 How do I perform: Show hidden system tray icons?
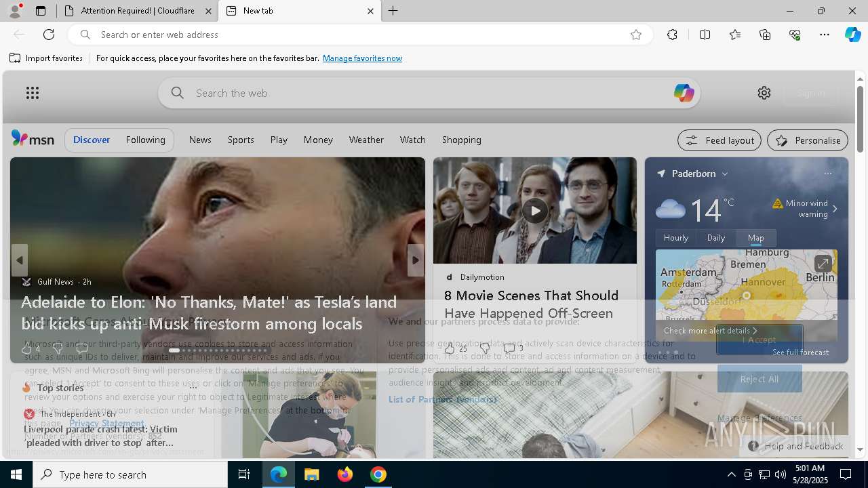pyautogui.click(x=731, y=474)
